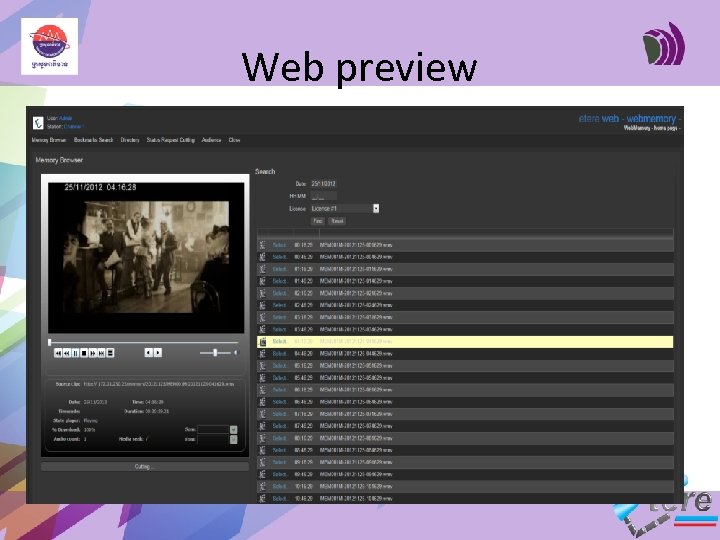Open the Memory Browser menu
The height and width of the screenshot is (540, 720).
(x=49, y=140)
